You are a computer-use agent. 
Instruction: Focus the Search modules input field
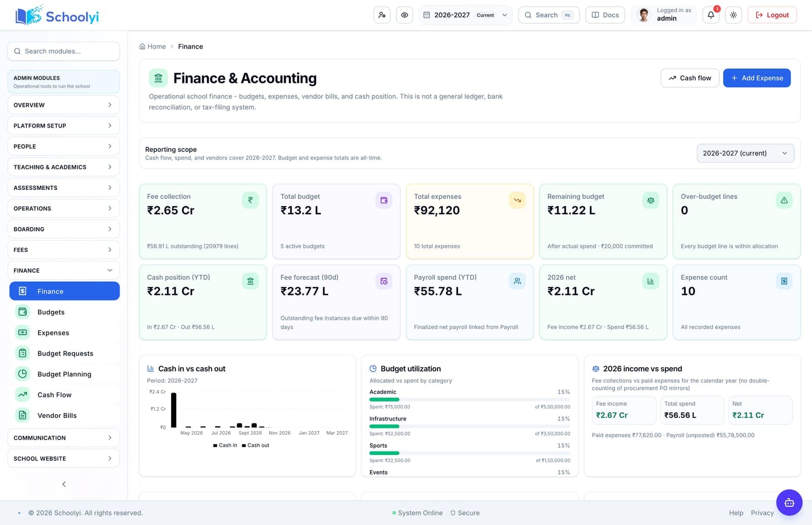tap(63, 51)
